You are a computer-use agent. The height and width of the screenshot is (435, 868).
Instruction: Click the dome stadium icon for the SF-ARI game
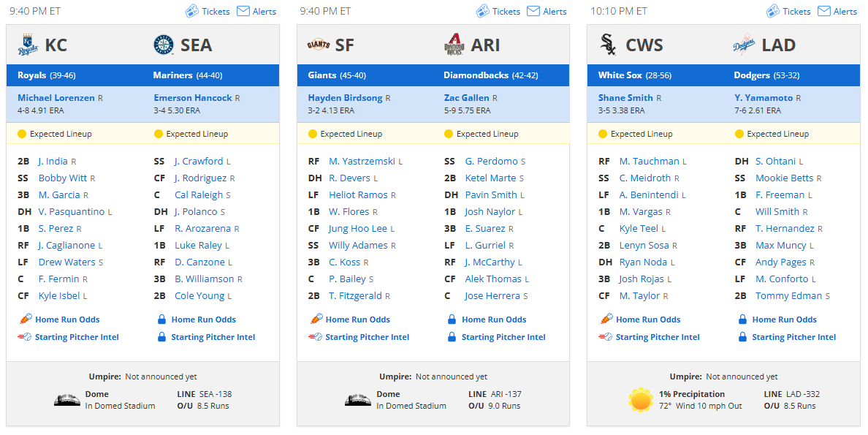(x=357, y=399)
